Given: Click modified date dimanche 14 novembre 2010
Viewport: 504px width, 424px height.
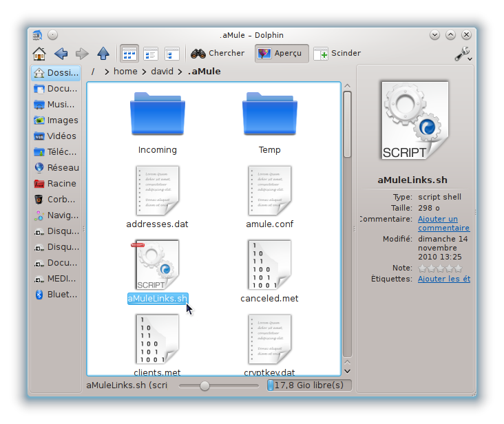Looking at the screenshot, I should pyautogui.click(x=443, y=248).
